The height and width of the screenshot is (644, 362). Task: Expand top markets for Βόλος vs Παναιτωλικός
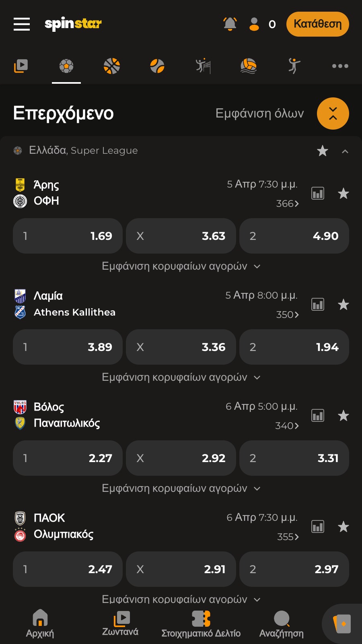coord(181,489)
